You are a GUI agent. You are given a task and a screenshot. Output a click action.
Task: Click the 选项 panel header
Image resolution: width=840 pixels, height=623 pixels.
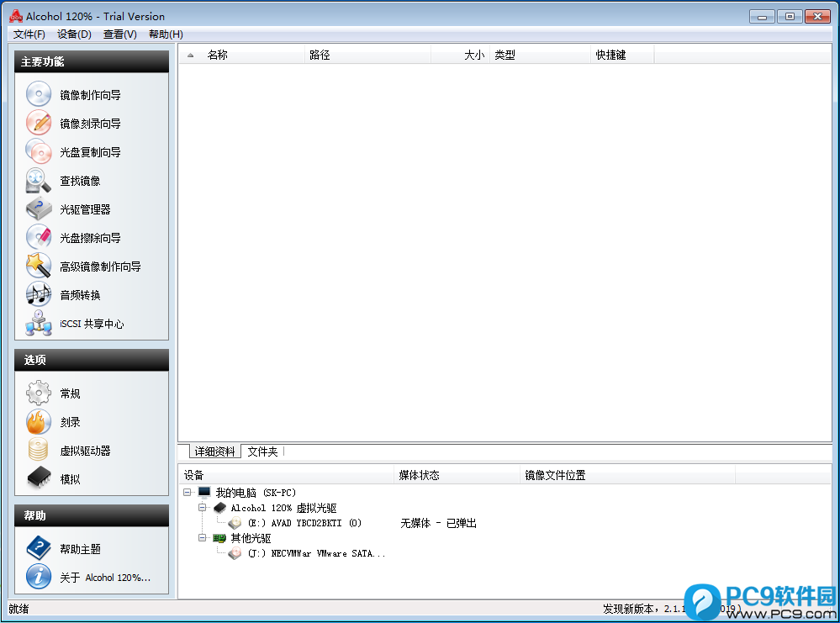point(92,360)
